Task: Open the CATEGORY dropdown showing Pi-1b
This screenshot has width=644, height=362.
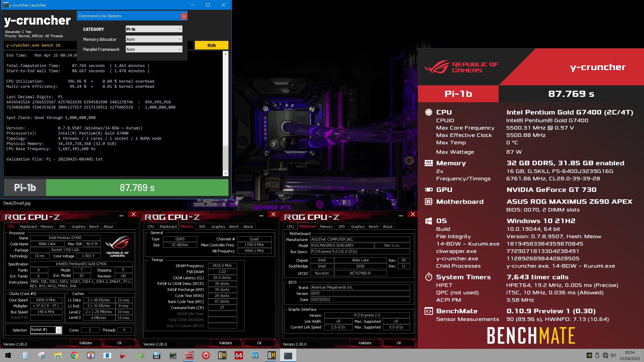Action: click(154, 29)
